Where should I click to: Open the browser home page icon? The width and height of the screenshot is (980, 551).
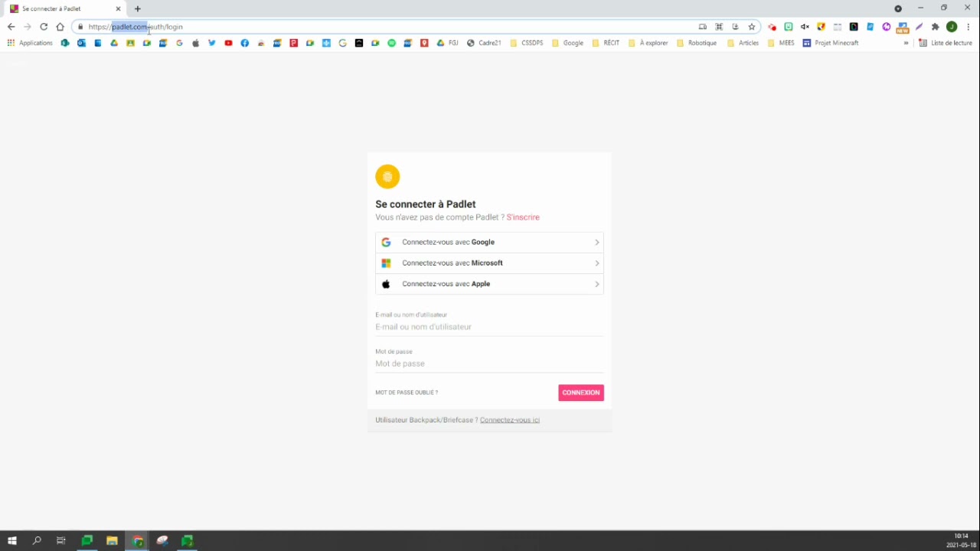pos(60,27)
